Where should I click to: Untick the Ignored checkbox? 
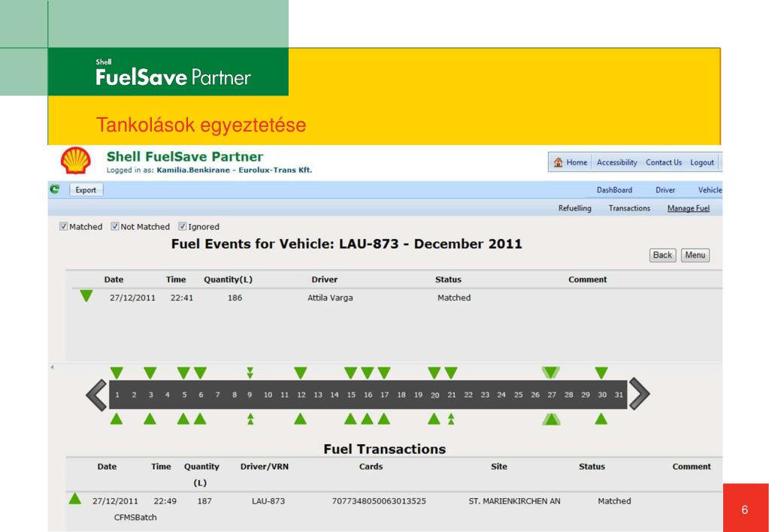[x=183, y=226]
